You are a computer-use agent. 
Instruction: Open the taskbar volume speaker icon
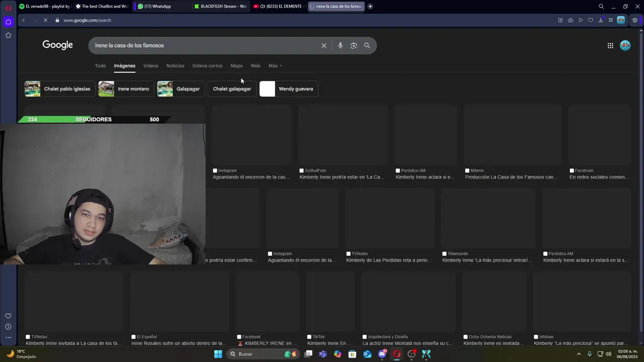coord(609,354)
